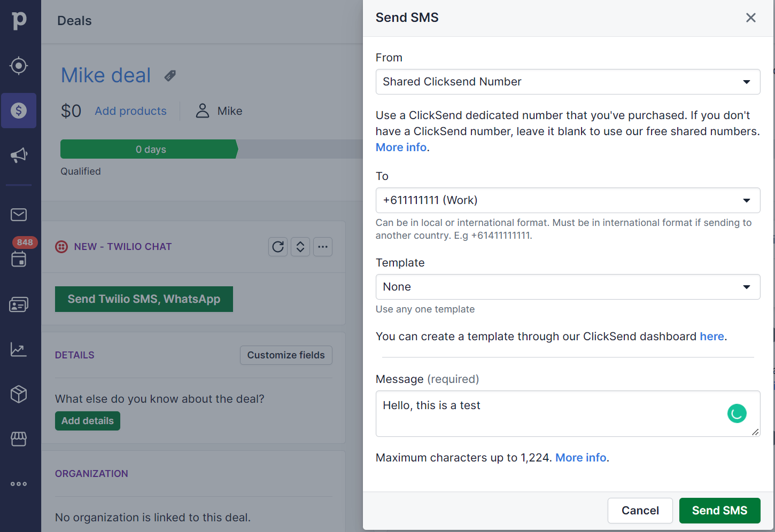Image resolution: width=775 pixels, height=532 pixels.
Task: Close the Send SMS dialog
Action: [751, 18]
